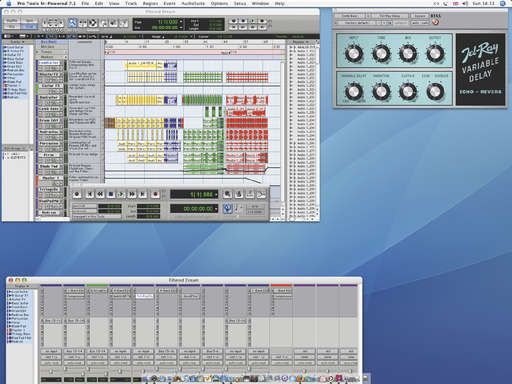
Task: Select the Zoomer tool in the Edit window
Action: click(72, 23)
